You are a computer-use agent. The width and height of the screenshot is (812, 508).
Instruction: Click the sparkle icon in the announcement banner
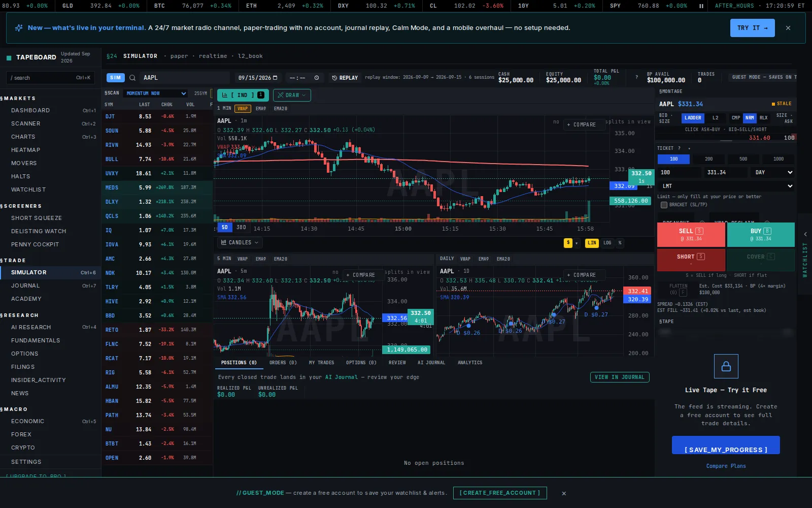[x=19, y=28]
